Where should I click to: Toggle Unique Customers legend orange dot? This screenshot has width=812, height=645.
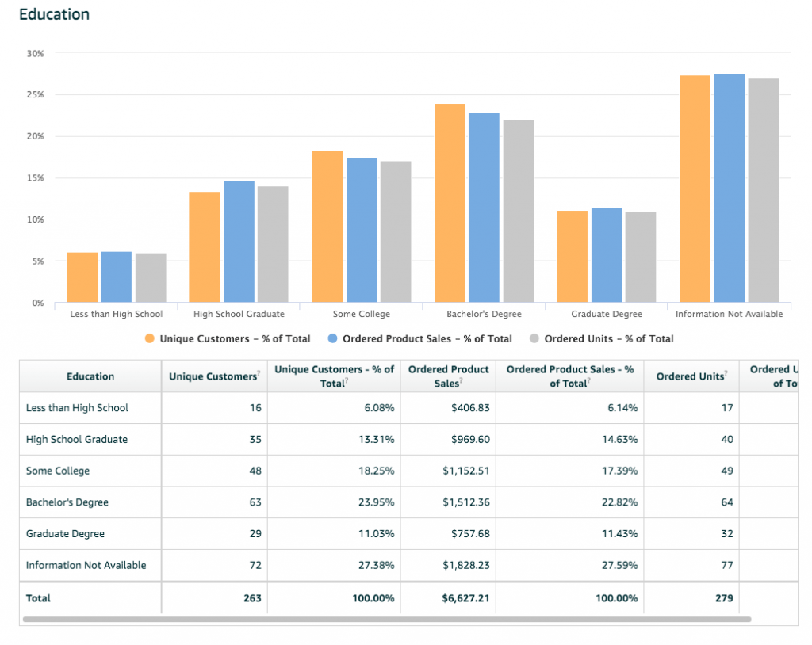click(x=150, y=338)
